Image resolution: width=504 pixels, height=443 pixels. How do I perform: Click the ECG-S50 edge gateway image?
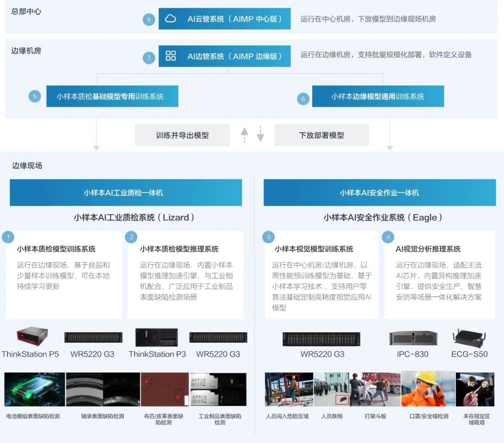point(469,338)
